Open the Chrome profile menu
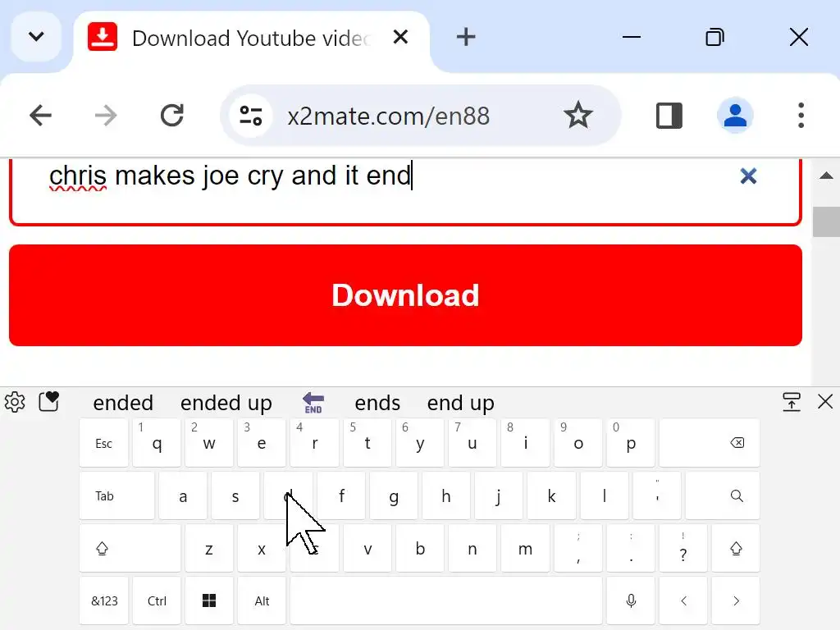The image size is (840, 630). click(735, 115)
